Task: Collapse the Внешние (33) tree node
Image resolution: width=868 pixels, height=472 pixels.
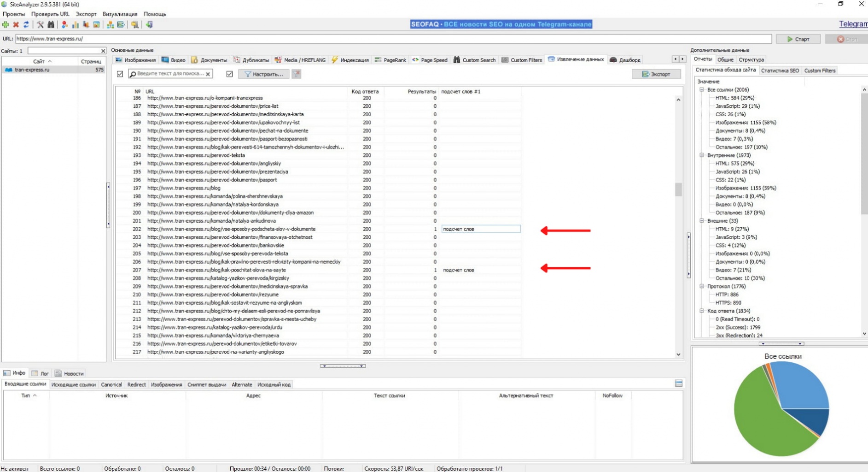Action: point(702,221)
